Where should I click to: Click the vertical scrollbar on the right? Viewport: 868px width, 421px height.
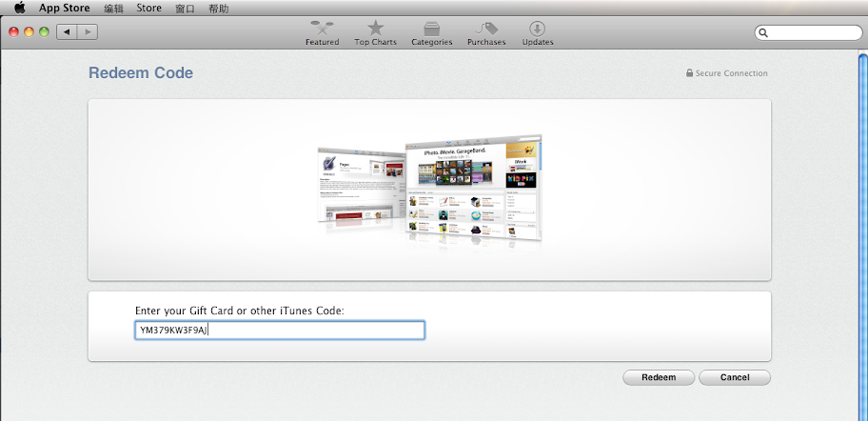(x=863, y=235)
